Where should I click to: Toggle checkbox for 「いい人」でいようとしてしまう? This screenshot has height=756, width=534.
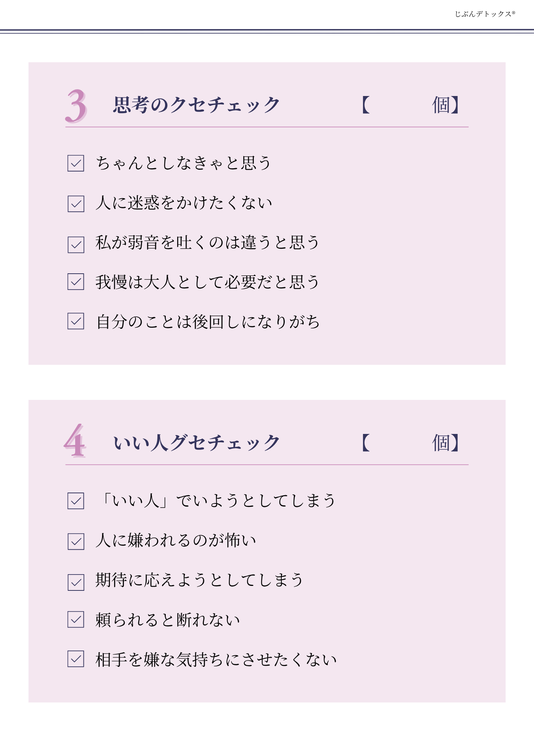76,501
